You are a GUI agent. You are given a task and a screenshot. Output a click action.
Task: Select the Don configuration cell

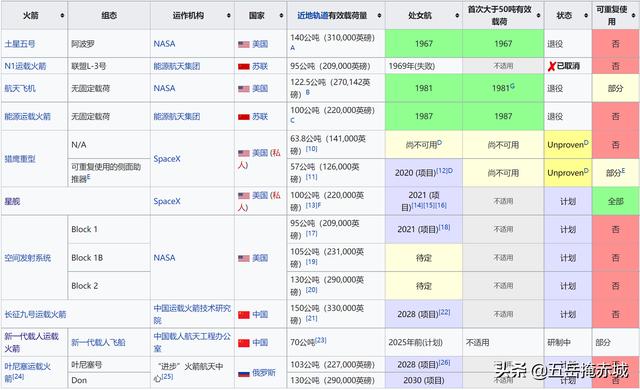pyautogui.click(x=109, y=380)
